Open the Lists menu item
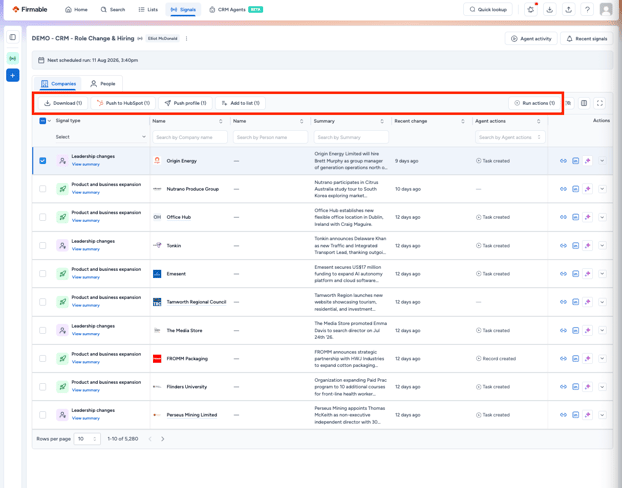Screen dimensions: 622x488 coord(148,10)
